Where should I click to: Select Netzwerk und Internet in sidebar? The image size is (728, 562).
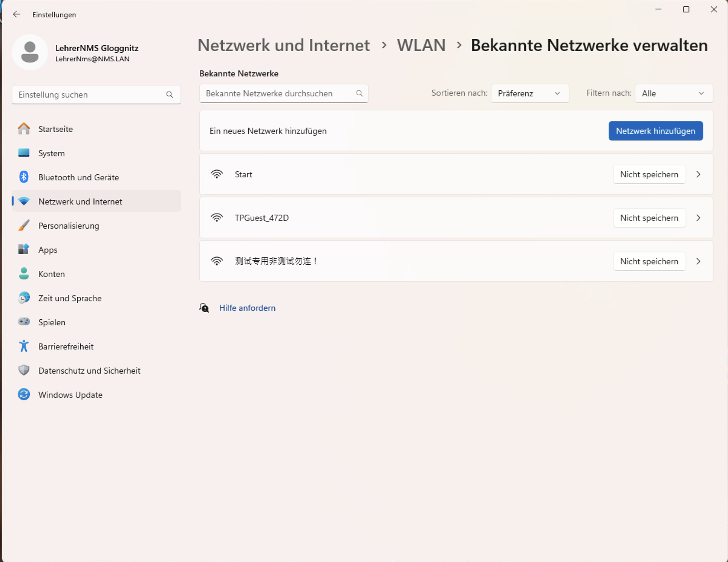click(80, 201)
